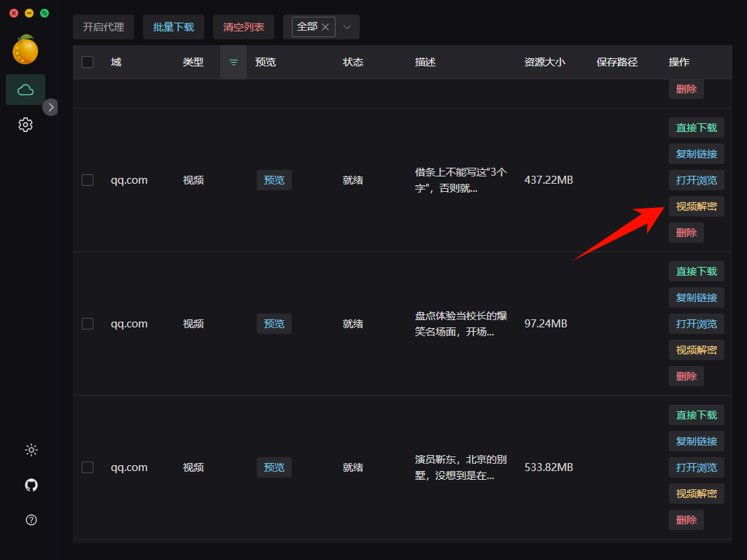Click 直接下载 for the 533.82MB video
This screenshot has height=560, width=747.
pos(697,415)
